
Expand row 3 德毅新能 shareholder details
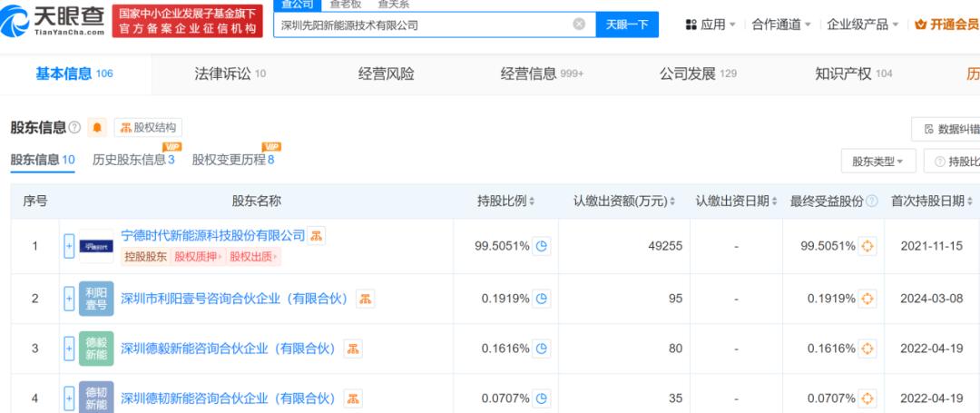[x=69, y=349]
